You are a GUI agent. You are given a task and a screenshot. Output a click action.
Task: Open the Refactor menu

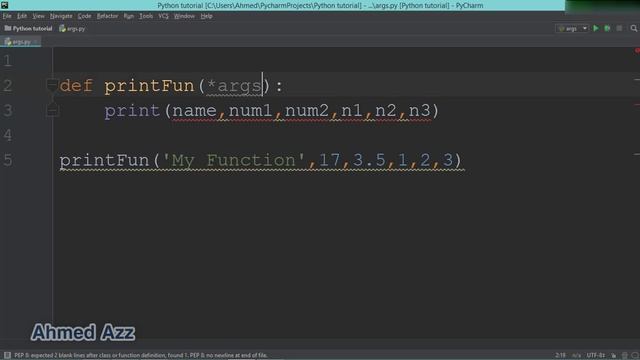coord(107,16)
